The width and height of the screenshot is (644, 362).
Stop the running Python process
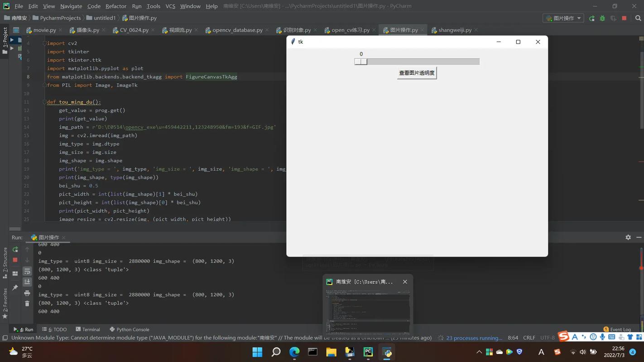(15, 260)
